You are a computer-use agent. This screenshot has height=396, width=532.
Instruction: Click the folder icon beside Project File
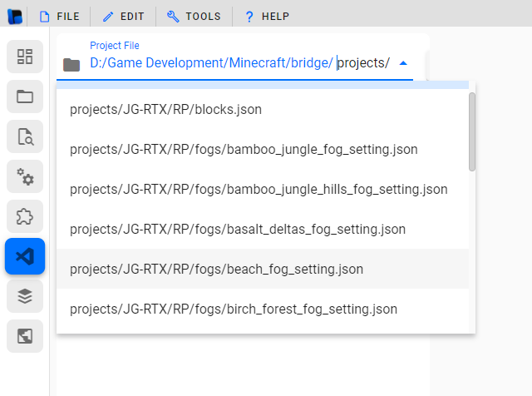[71, 65]
